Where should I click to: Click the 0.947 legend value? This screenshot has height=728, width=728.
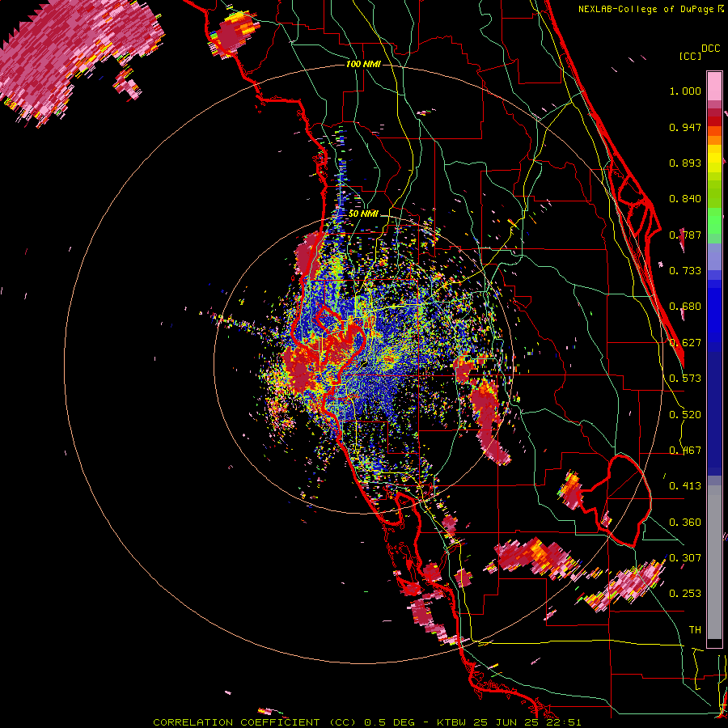click(x=685, y=127)
